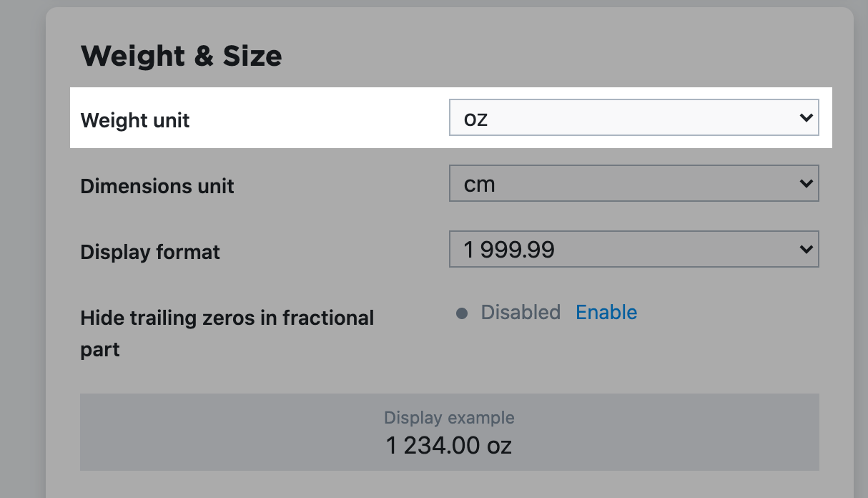This screenshot has width=868, height=498.
Task: Click the chevron on the Weight unit selector
Action: [807, 117]
